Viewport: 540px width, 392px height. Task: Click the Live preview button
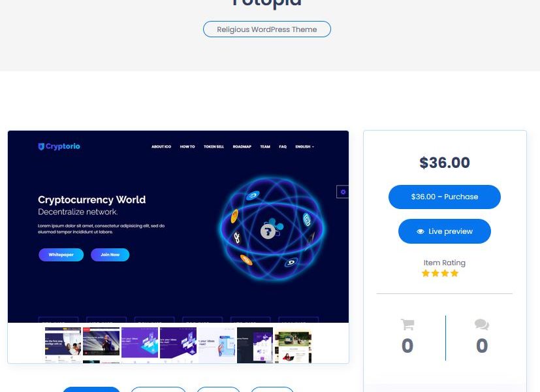point(444,231)
